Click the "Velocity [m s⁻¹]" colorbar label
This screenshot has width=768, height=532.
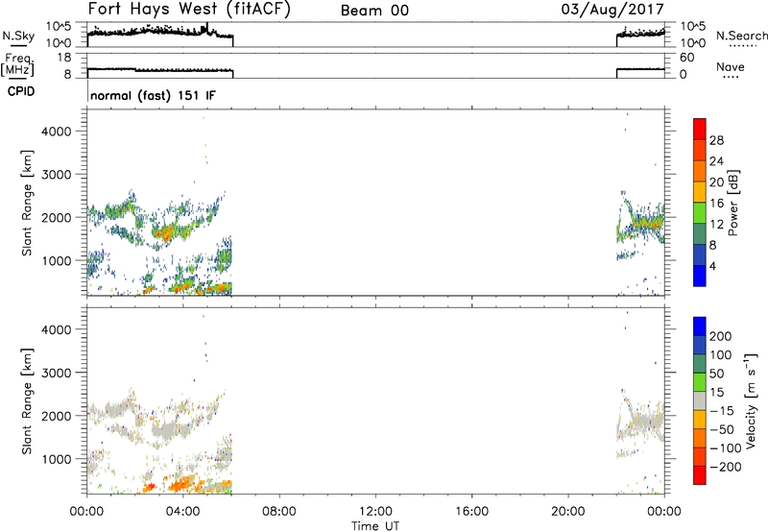[751, 400]
